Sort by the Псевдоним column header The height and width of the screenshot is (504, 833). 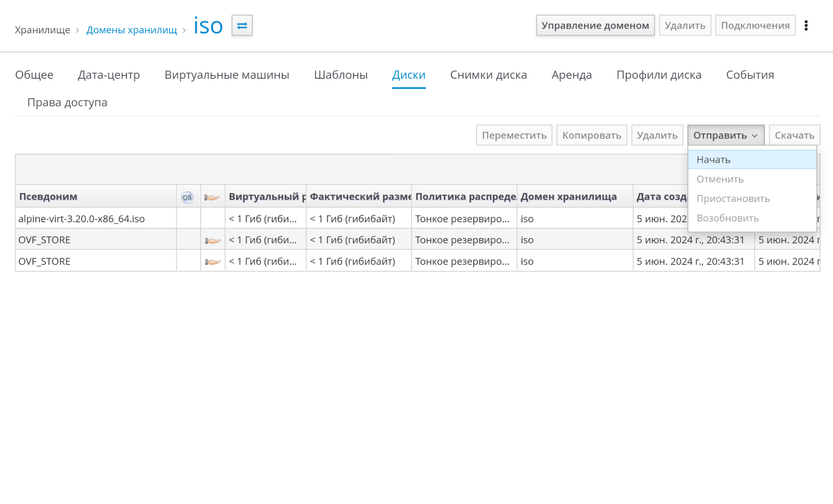tap(48, 196)
